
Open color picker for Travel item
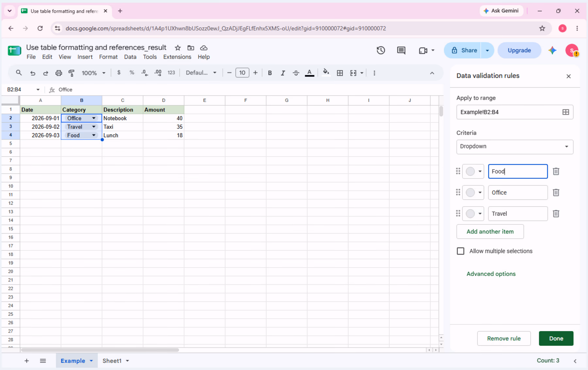tap(473, 213)
